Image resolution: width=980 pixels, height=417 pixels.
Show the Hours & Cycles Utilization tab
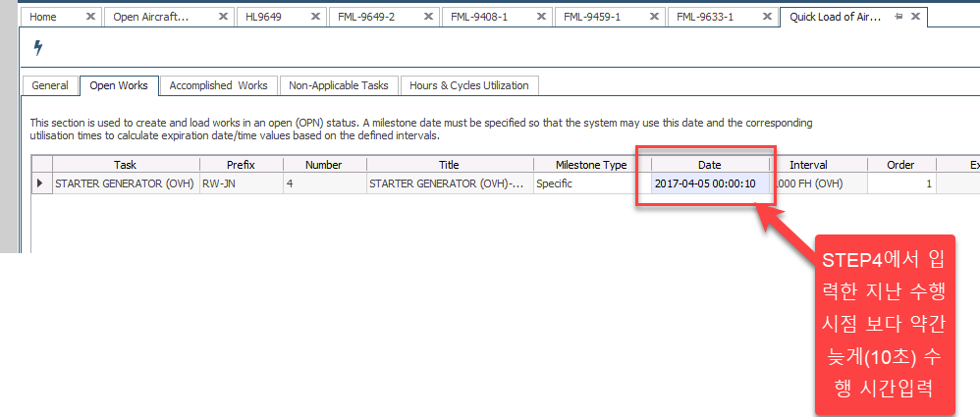(468, 85)
